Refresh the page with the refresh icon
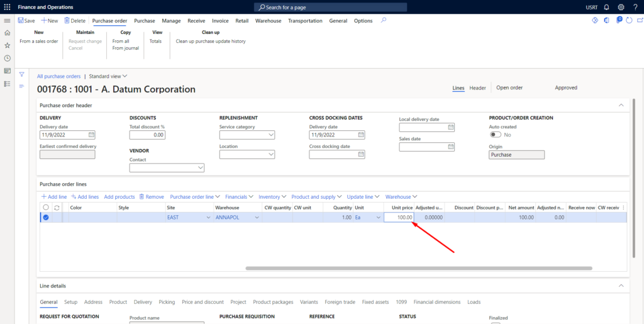 tap(629, 20)
